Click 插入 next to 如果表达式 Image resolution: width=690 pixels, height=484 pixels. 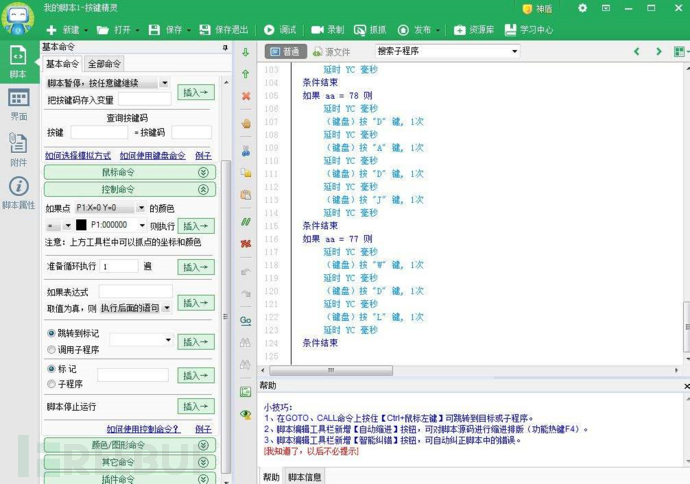pyautogui.click(x=196, y=303)
